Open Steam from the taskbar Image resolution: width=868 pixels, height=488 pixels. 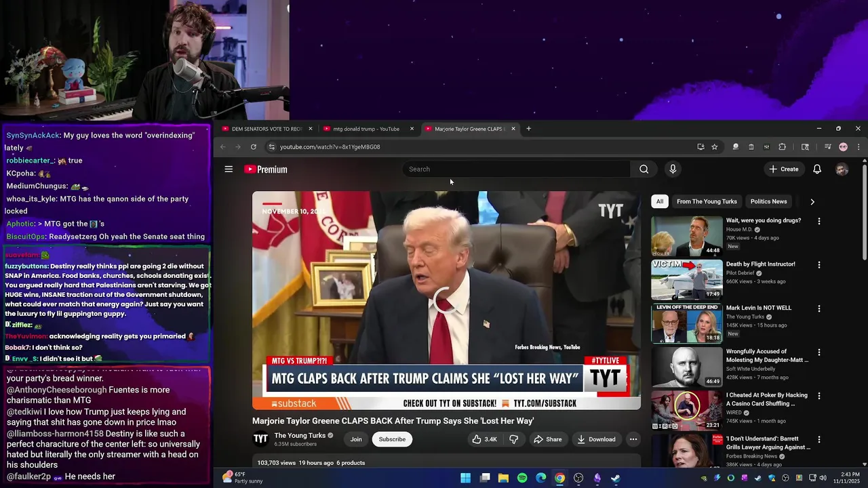[616, 478]
